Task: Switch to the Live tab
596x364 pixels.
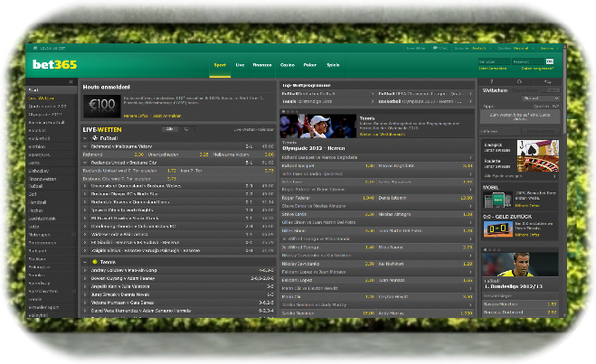Action: pos(240,65)
